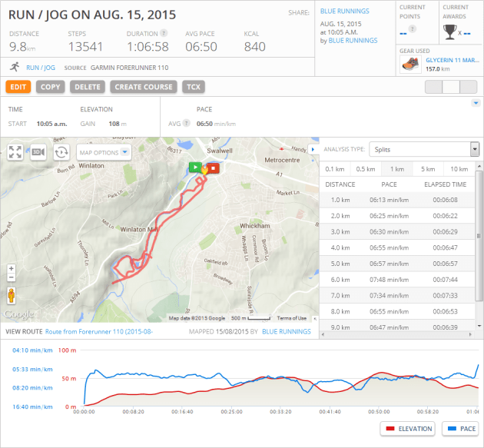
Task: Click the replay route icon on map
Action: tap(61, 152)
